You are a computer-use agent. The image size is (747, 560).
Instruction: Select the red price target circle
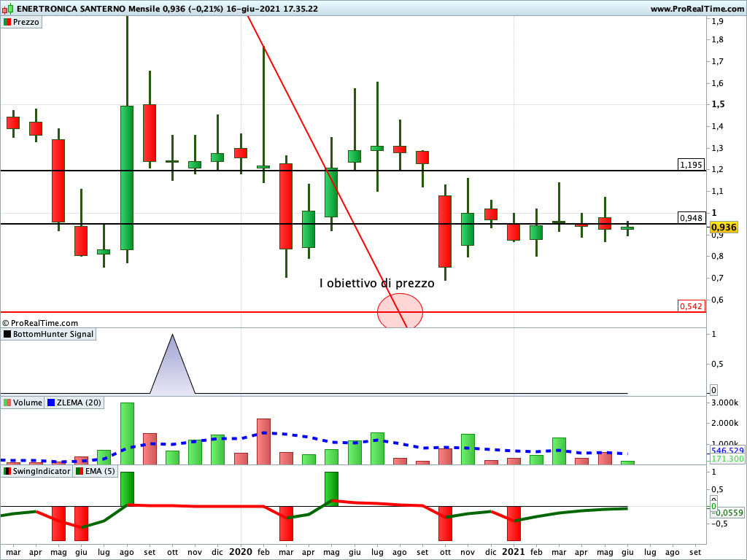[x=400, y=311]
